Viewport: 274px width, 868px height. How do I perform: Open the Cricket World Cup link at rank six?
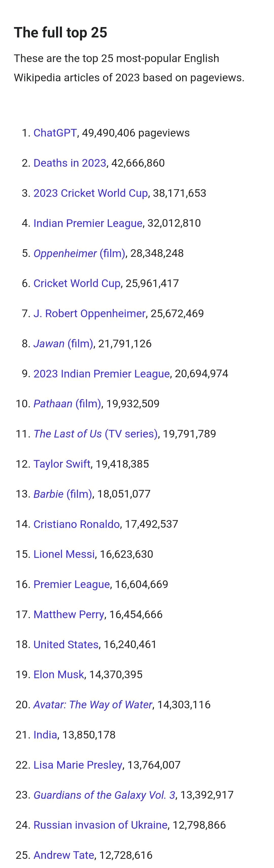pos(77,284)
